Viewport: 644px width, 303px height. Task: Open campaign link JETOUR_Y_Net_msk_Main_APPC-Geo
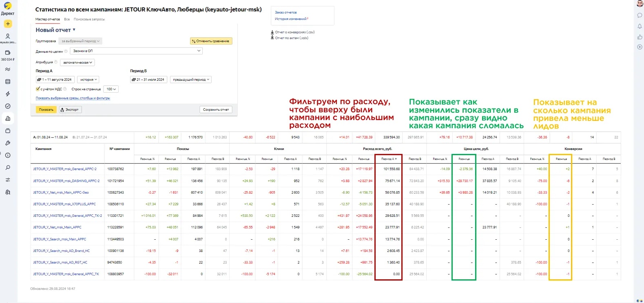61,192
